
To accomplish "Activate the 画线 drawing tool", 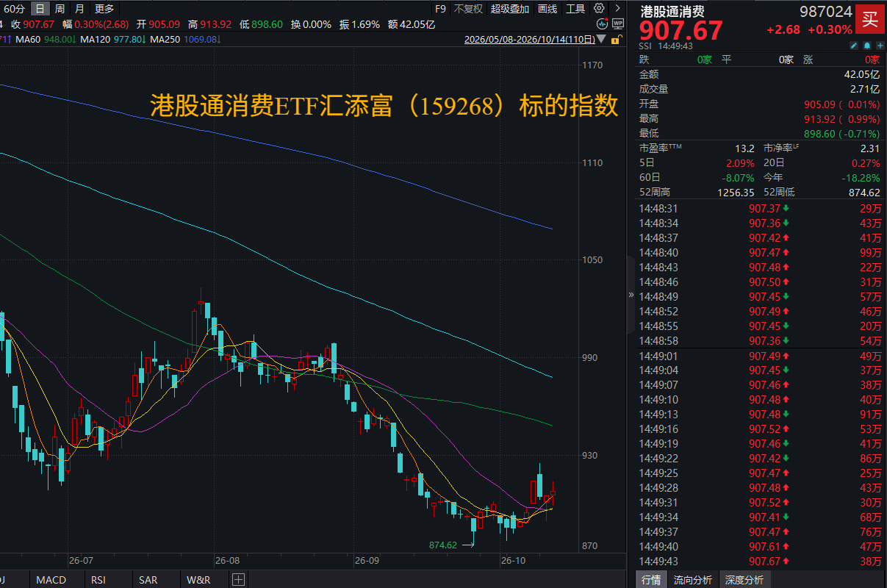I will [547, 9].
